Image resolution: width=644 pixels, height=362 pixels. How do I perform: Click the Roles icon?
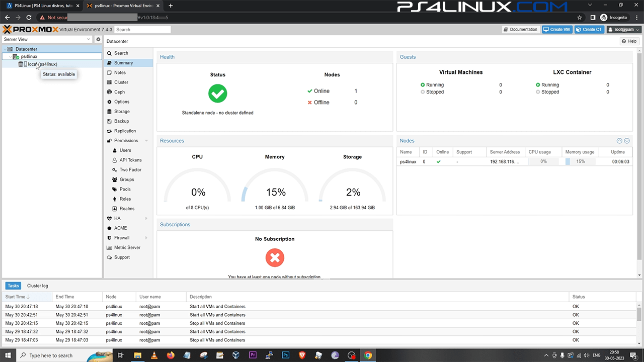(x=115, y=199)
